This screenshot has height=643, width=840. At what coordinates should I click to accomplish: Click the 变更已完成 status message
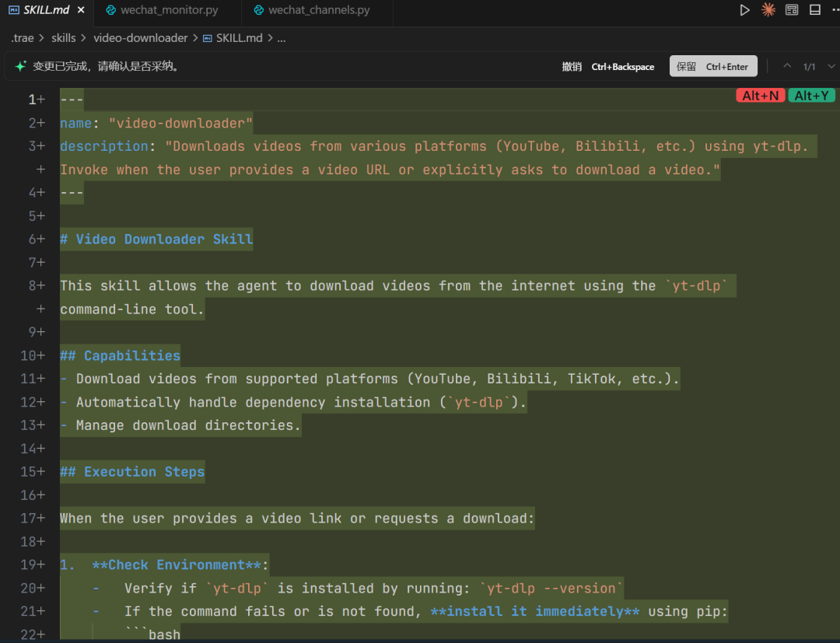(x=106, y=66)
